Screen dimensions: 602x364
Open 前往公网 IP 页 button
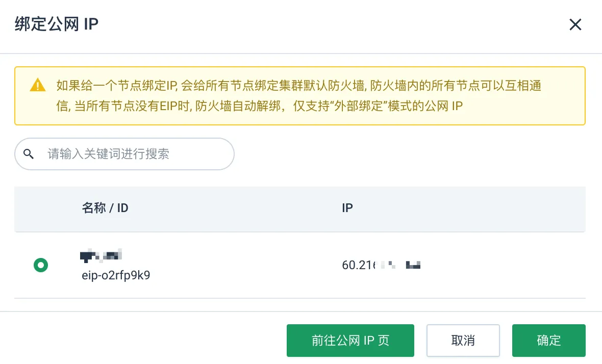[350, 340]
